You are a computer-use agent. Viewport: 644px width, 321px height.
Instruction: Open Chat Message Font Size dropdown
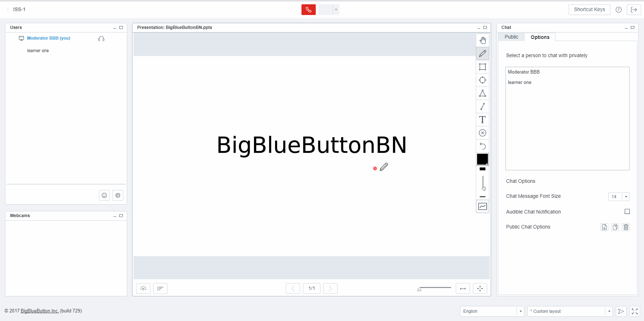(x=619, y=197)
